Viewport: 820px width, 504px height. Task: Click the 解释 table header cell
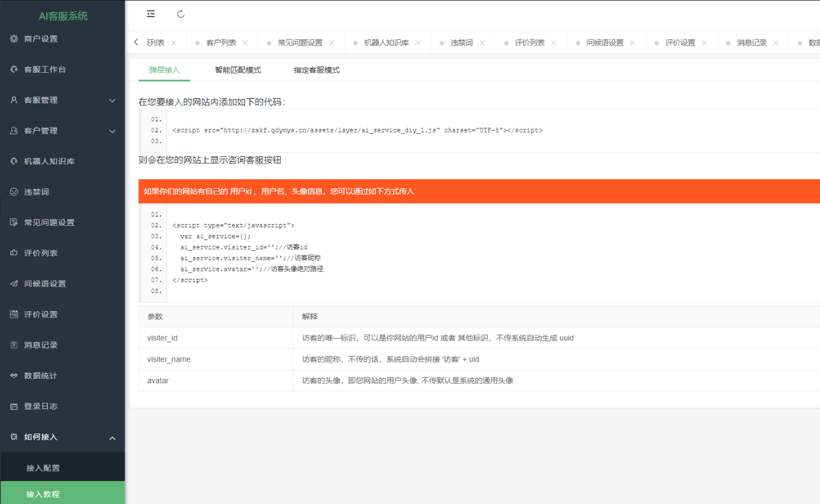click(x=557, y=317)
